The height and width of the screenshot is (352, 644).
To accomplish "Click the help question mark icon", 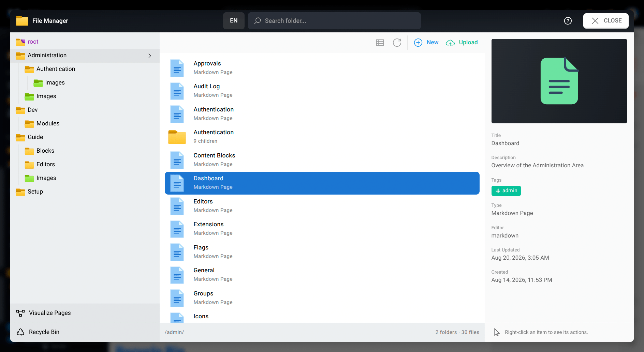I will coord(568,21).
